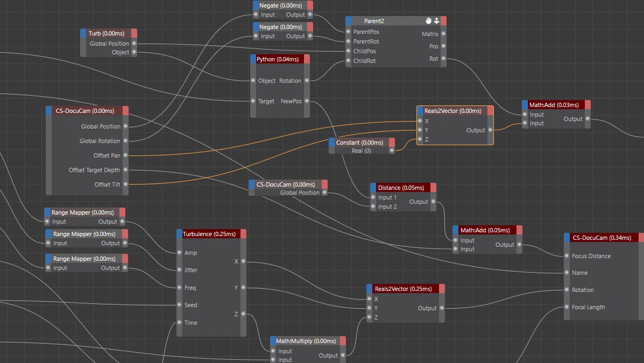Open blue inputs corner of Python node
This screenshot has width=644, height=363.
click(253, 59)
